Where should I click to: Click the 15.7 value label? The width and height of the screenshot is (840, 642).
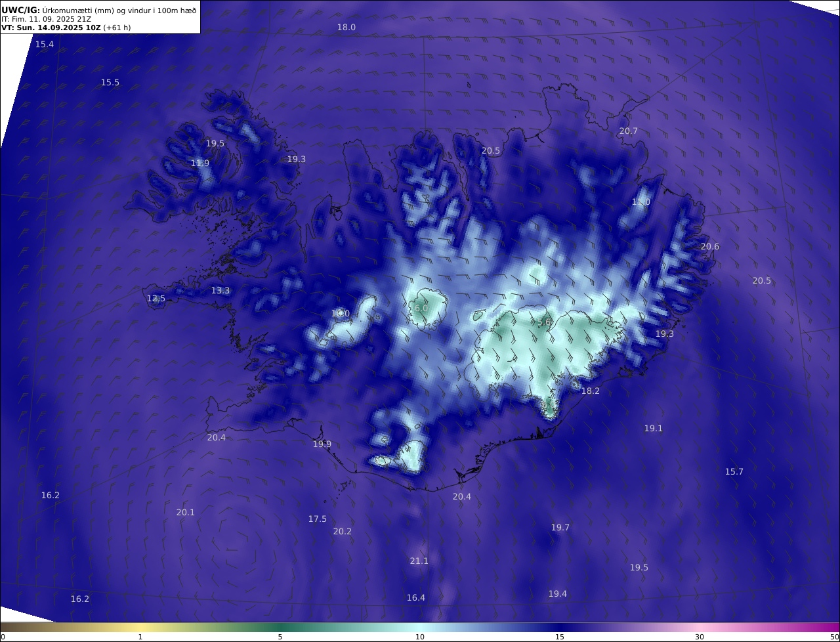[x=734, y=471]
